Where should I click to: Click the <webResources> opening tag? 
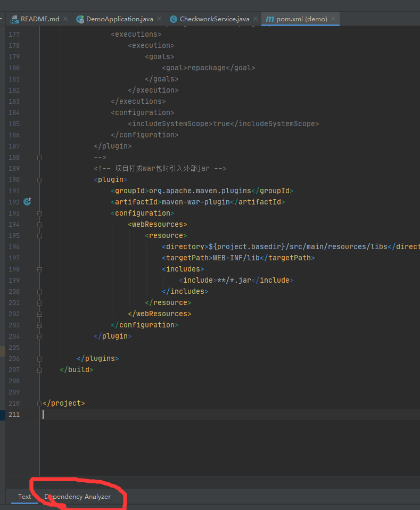(158, 225)
